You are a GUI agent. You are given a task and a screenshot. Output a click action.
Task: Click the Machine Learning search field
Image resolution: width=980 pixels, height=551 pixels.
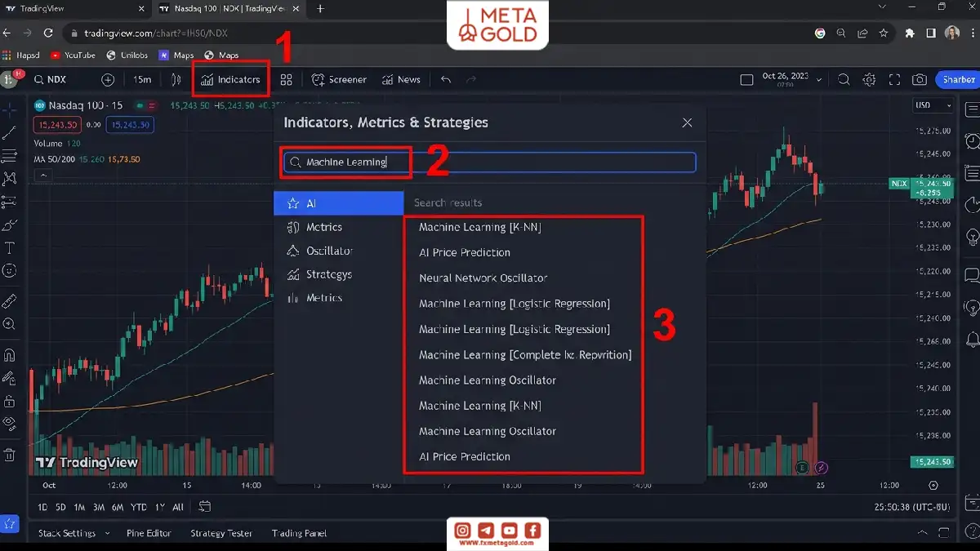[x=489, y=162]
